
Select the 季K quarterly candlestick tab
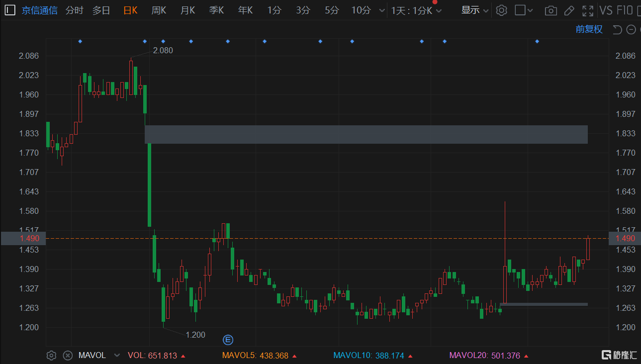point(217,10)
